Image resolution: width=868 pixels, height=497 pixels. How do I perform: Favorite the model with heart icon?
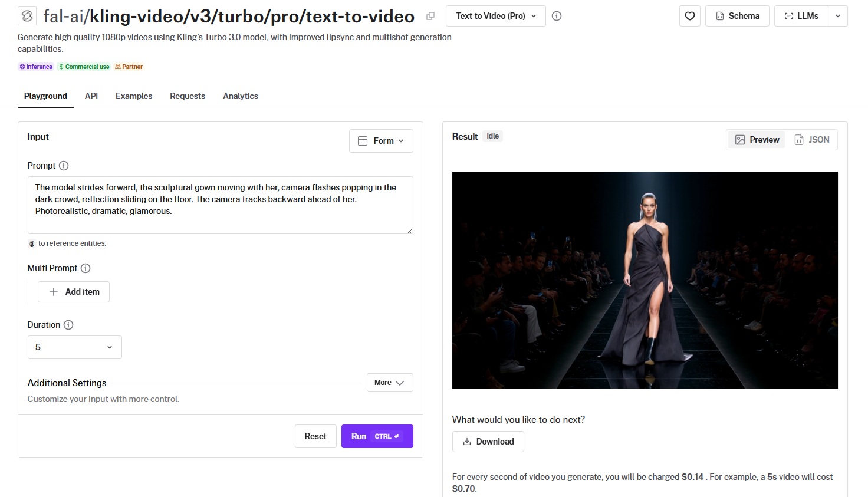[x=690, y=16]
